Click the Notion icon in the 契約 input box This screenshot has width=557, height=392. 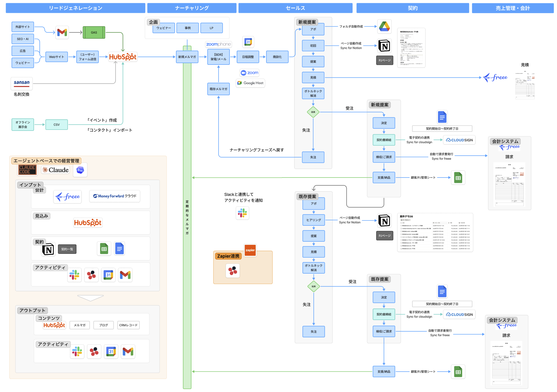click(x=48, y=250)
